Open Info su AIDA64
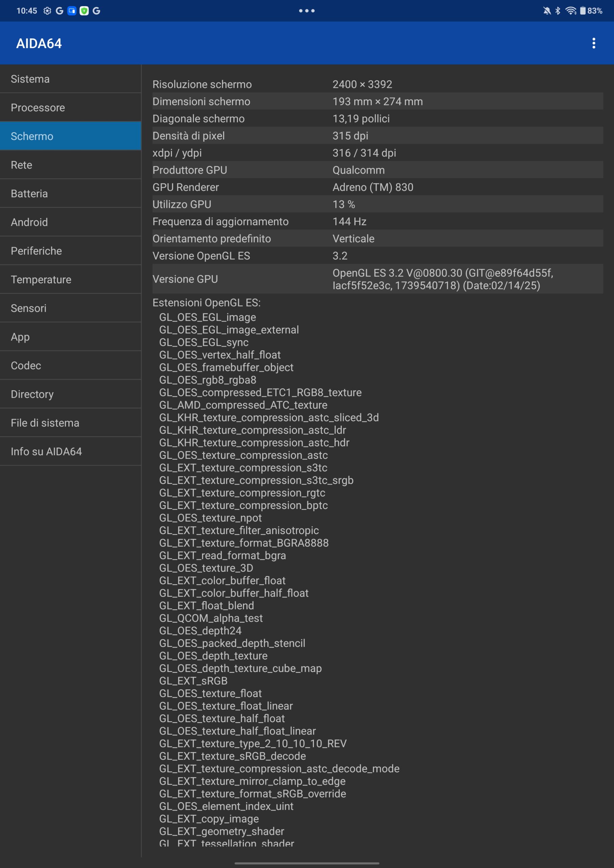 pos(71,451)
